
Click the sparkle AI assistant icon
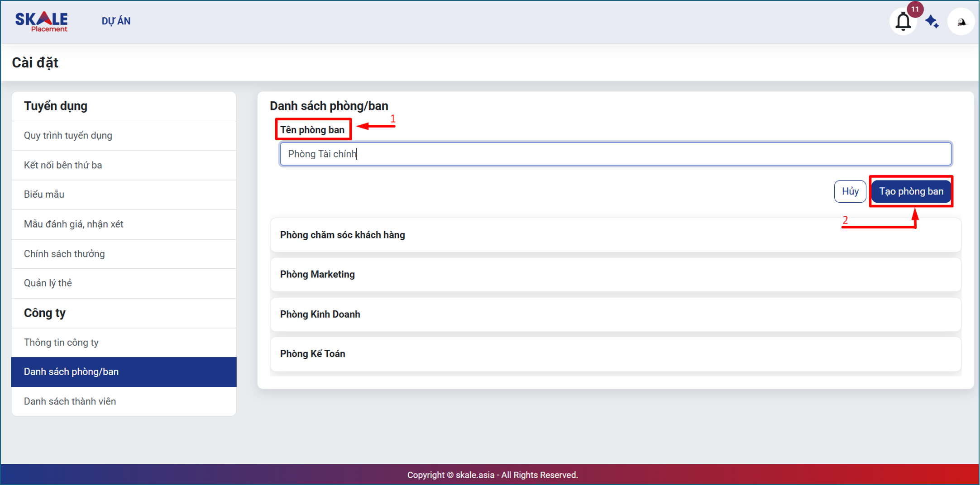click(x=932, y=21)
